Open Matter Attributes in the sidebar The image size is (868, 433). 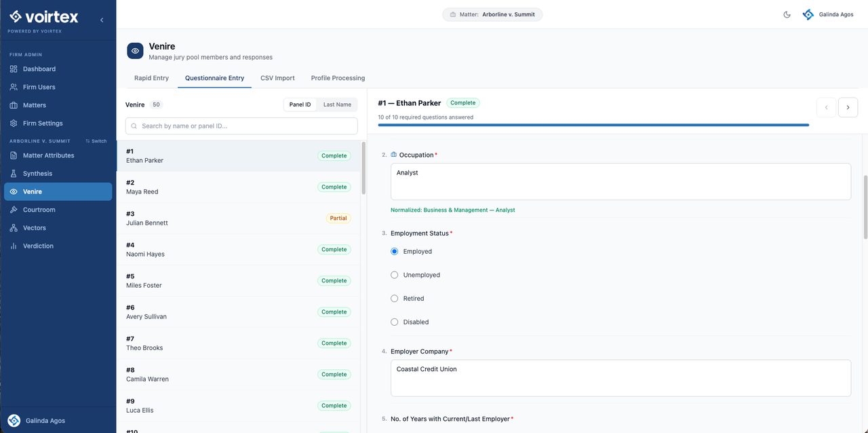[x=58, y=155]
